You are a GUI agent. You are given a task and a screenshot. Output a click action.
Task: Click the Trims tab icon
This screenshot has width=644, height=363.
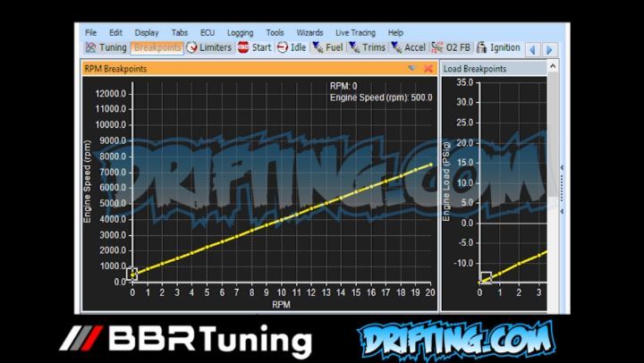coord(354,47)
